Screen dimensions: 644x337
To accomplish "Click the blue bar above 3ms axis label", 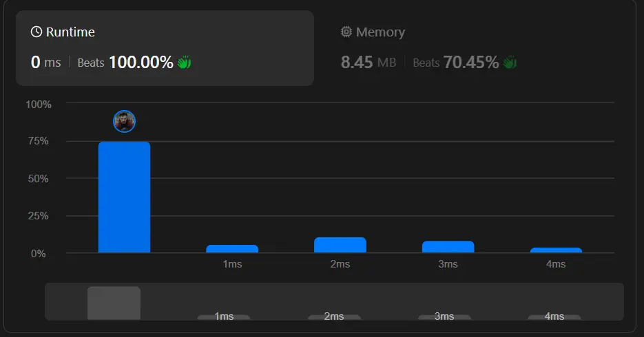I will coord(448,247).
